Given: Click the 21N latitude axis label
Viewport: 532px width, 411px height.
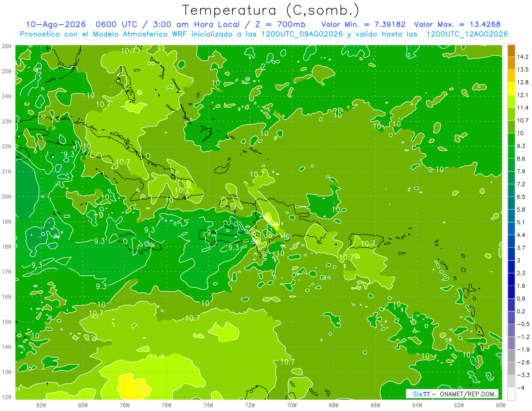Looking at the screenshot, I should pyautogui.click(x=6, y=171).
